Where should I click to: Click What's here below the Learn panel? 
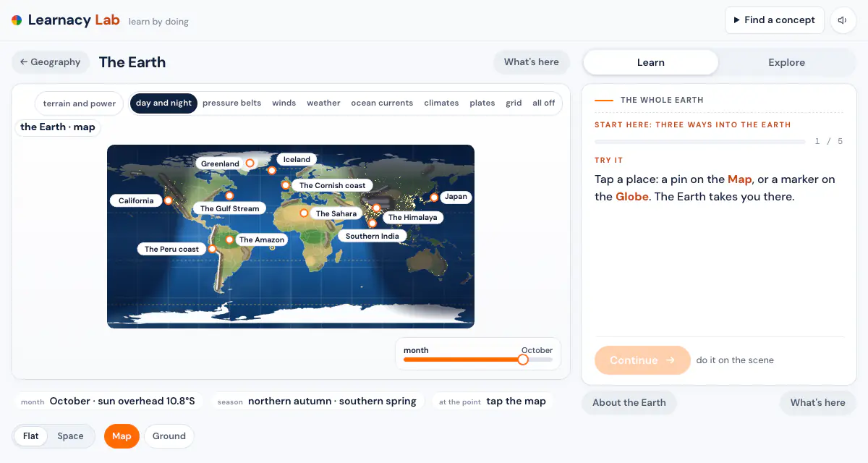817,403
